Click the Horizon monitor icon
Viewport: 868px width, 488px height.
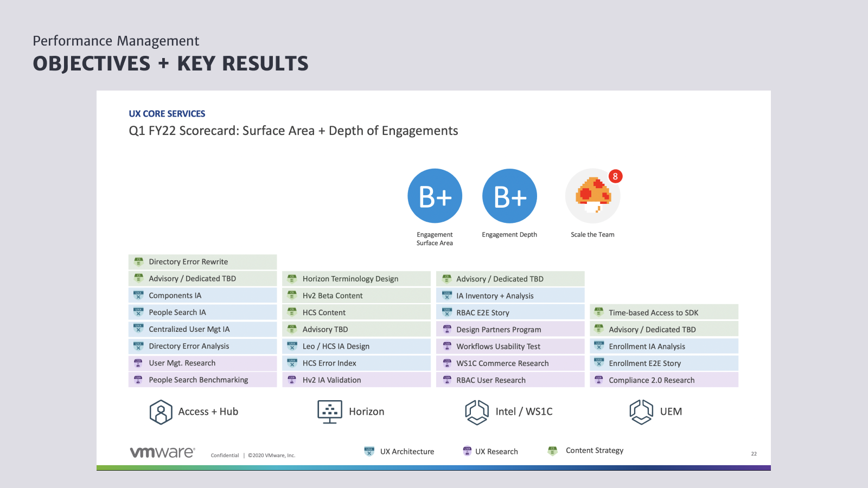(x=330, y=412)
